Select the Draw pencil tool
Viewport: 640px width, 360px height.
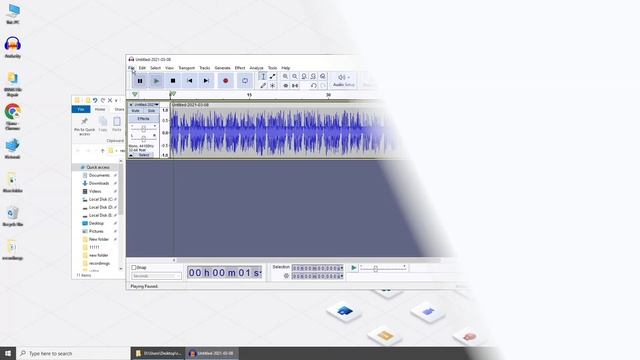click(263, 85)
